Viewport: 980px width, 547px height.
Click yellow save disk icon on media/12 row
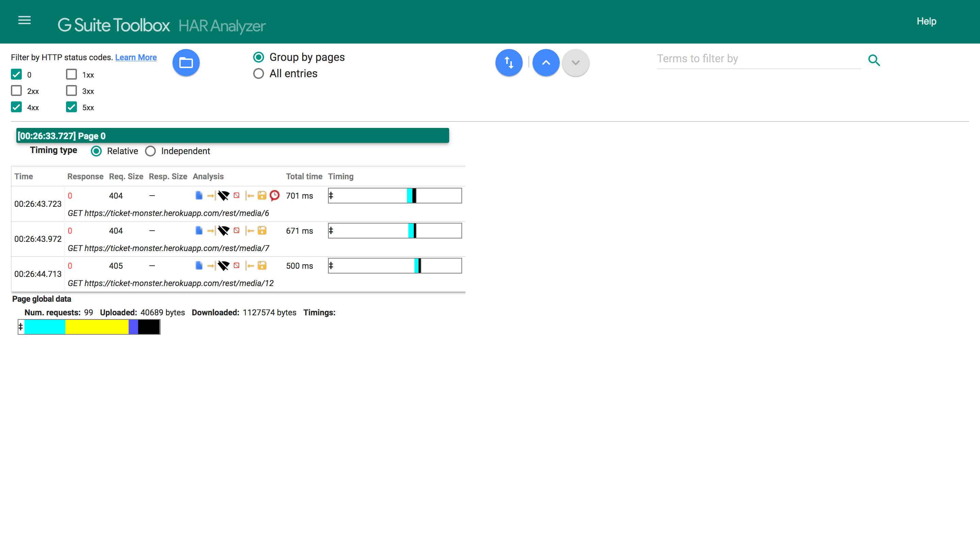point(262,266)
